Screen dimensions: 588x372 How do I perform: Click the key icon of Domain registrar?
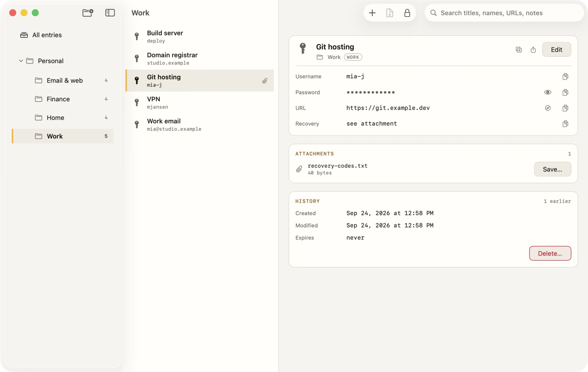coord(137,58)
